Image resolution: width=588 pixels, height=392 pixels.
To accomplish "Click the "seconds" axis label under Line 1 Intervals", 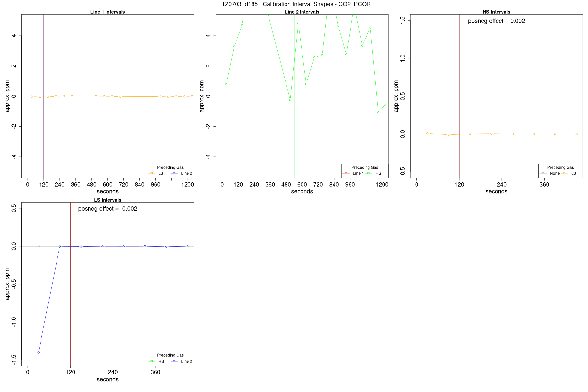I will tap(107, 191).
